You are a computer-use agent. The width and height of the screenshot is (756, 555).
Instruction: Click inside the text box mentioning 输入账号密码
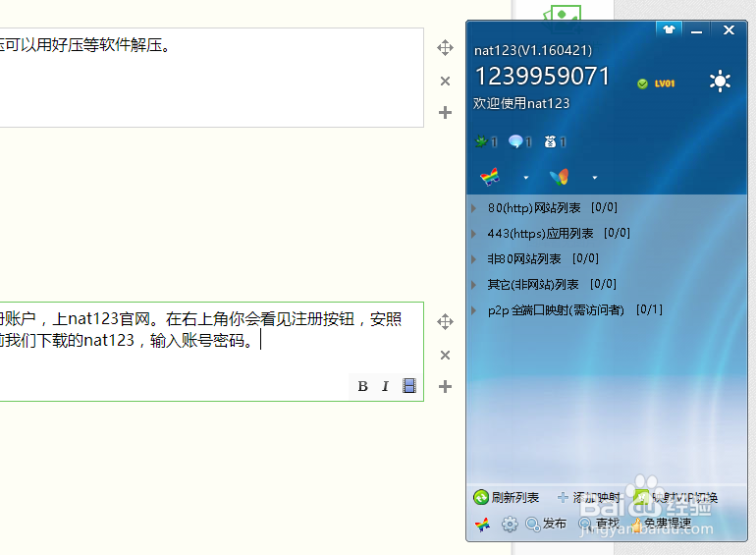212,352
